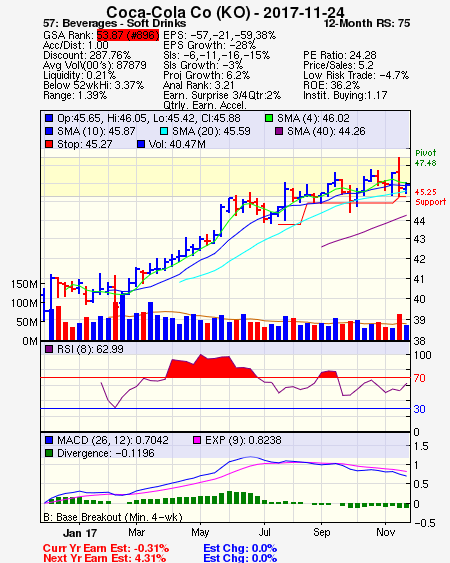Click the 150M volume axis label
Viewport: 450px width, 563px height.
[x=24, y=284]
